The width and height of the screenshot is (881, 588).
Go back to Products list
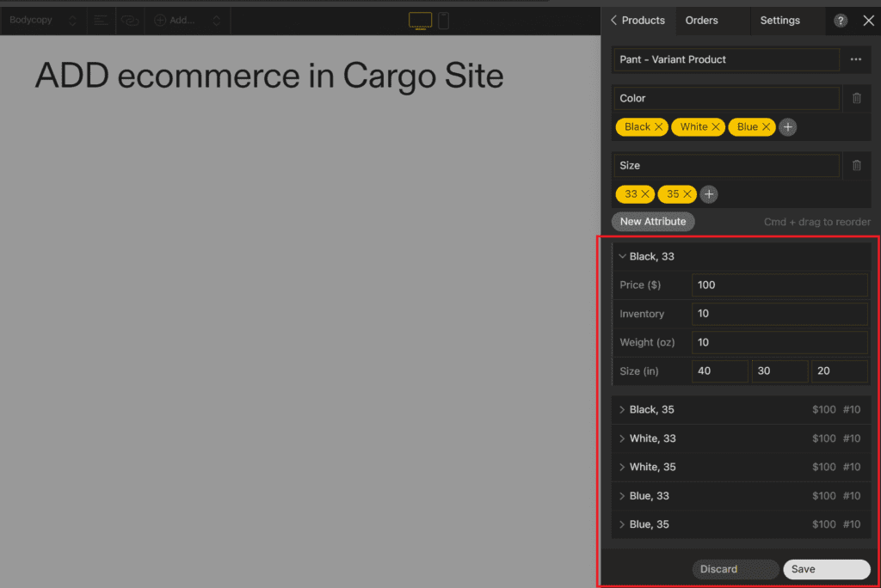[x=638, y=21]
